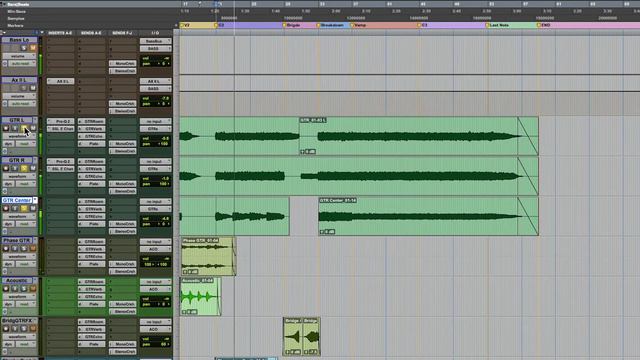Open Plate send on Acoustic track

(x=91, y=304)
